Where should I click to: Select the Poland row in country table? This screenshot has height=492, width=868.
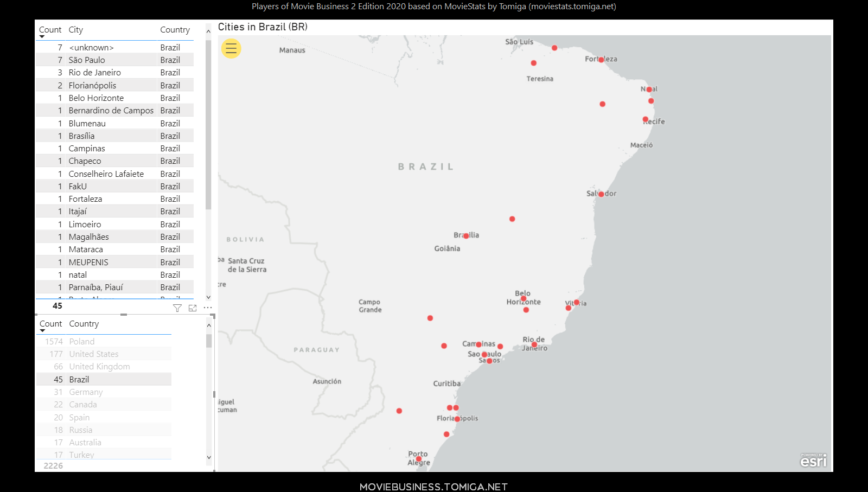pos(82,342)
